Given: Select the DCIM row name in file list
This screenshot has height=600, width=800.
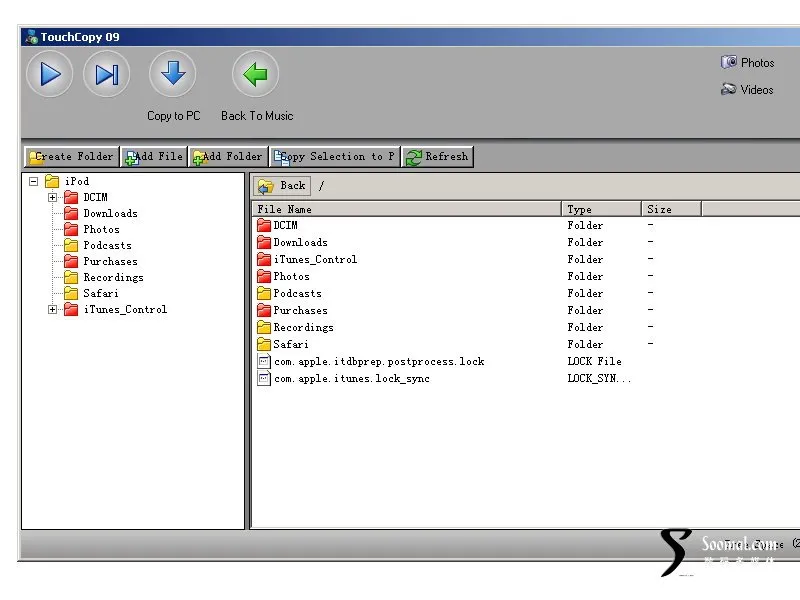Looking at the screenshot, I should tap(286, 225).
